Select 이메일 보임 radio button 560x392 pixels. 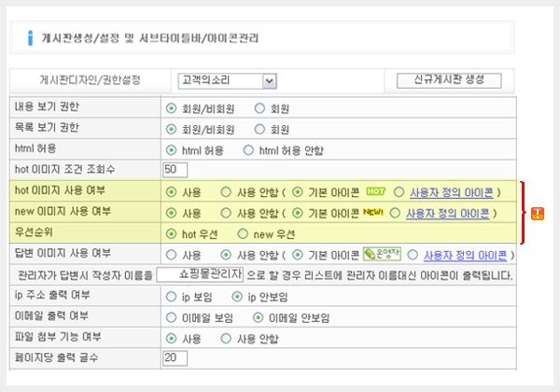[x=171, y=316]
